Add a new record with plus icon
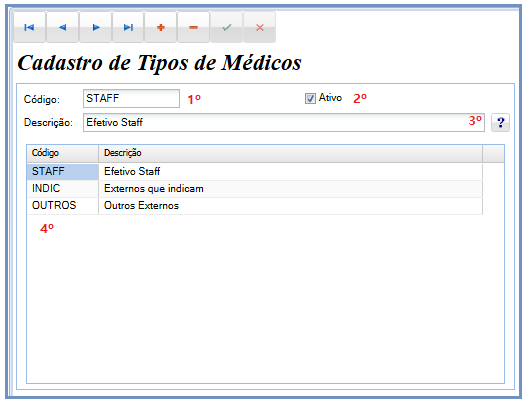The image size is (526, 404). click(x=161, y=27)
